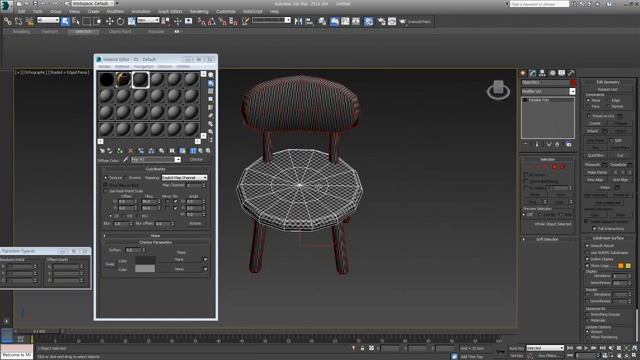Open the Modify panel tab icon
Viewport: 640px width, 360px height.
pyautogui.click(x=533, y=73)
